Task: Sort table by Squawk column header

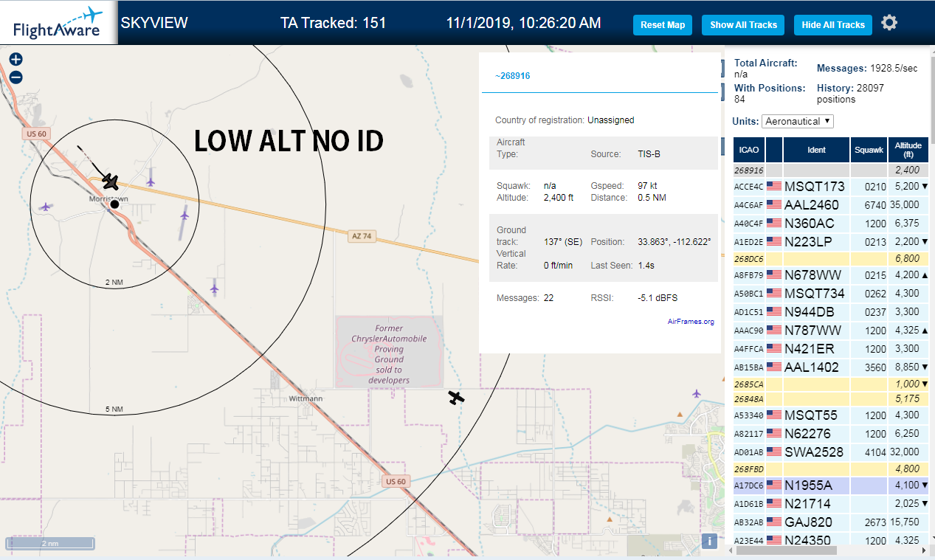Action: click(869, 150)
